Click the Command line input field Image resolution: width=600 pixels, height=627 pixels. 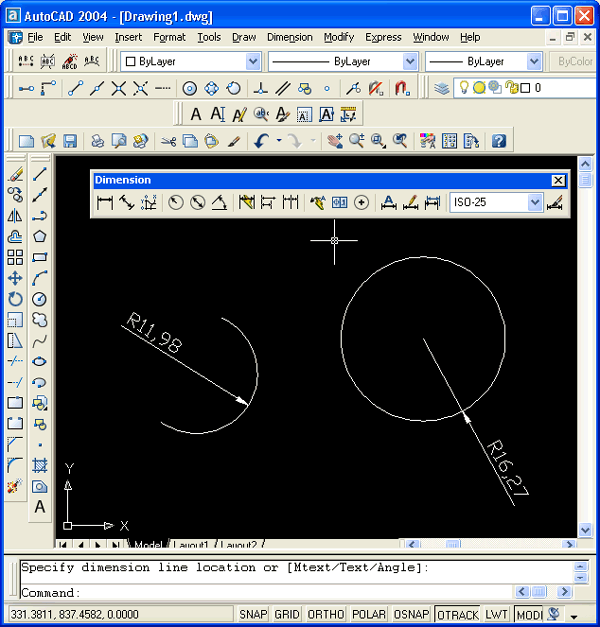click(300, 593)
